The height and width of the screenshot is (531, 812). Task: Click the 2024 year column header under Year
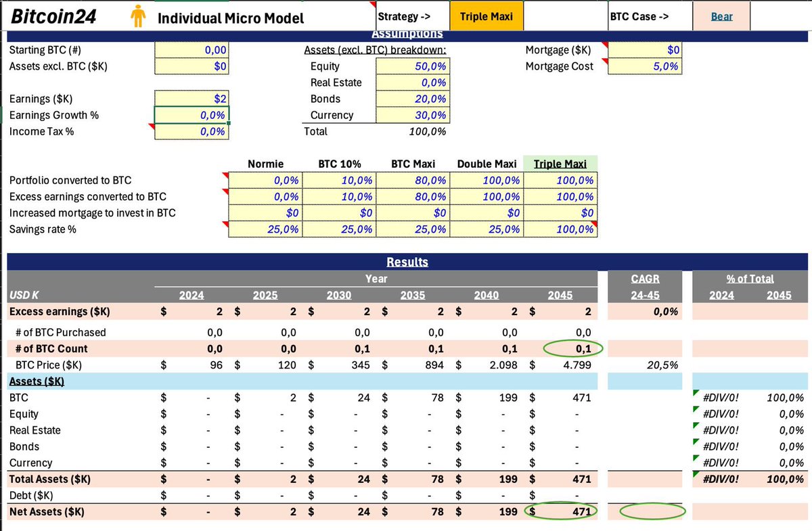coord(191,295)
